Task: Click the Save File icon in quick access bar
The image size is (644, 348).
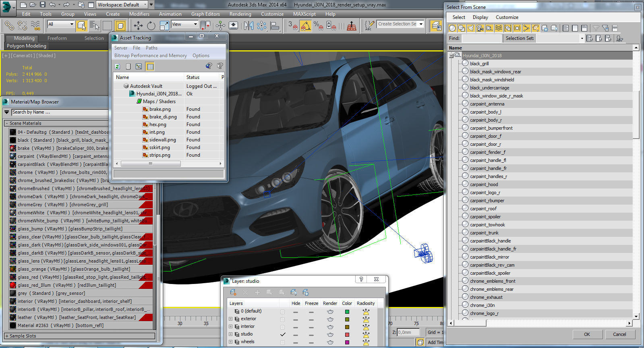Action: (42, 5)
